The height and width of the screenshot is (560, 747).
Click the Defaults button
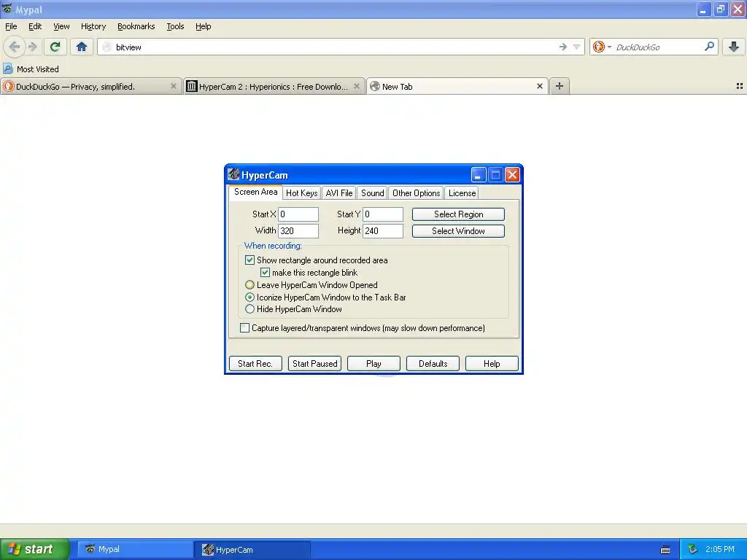tap(433, 363)
